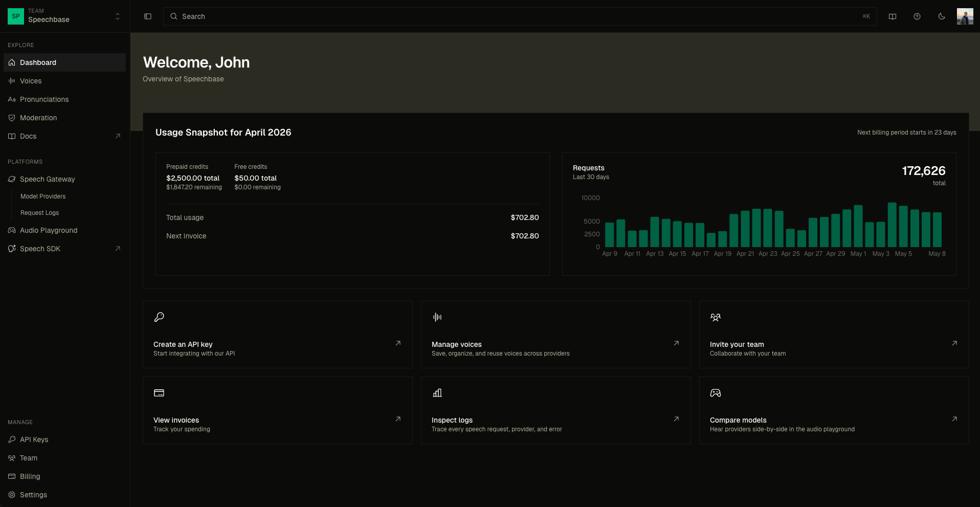980x507 pixels.
Task: Open Docs external link
Action: (64, 136)
